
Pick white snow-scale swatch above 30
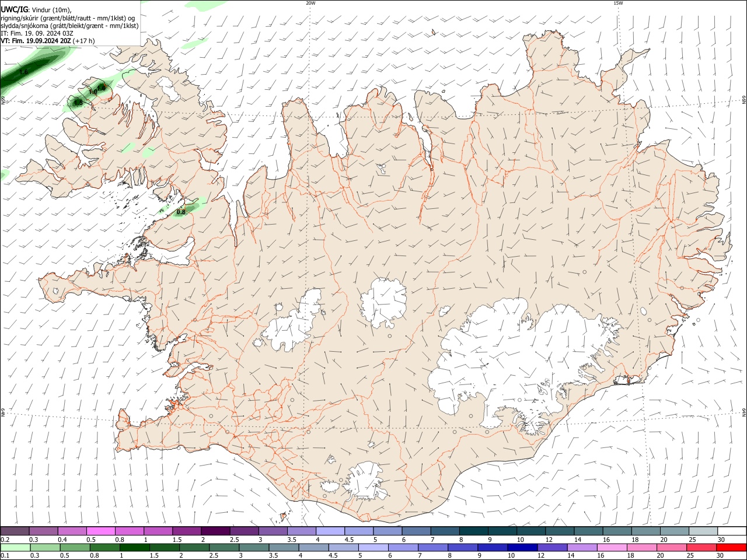coord(731,531)
